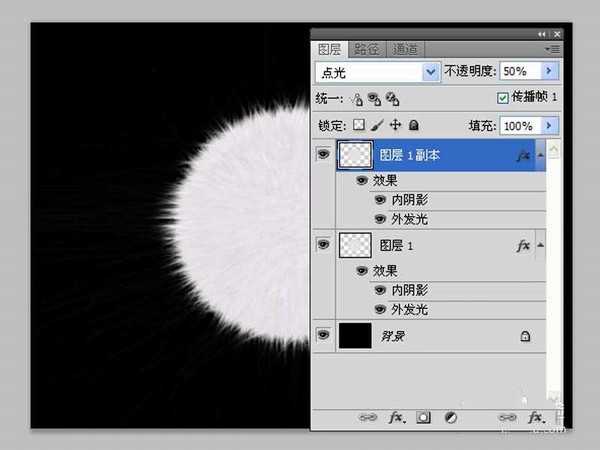Uncheck the 传播帧 1 checkbox
This screenshot has height=450, width=600.
(503, 98)
